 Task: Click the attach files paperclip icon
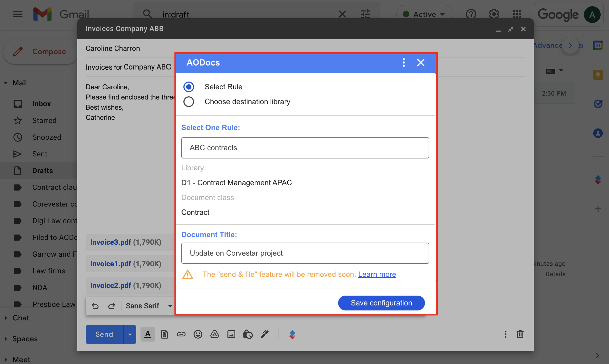[x=164, y=334]
